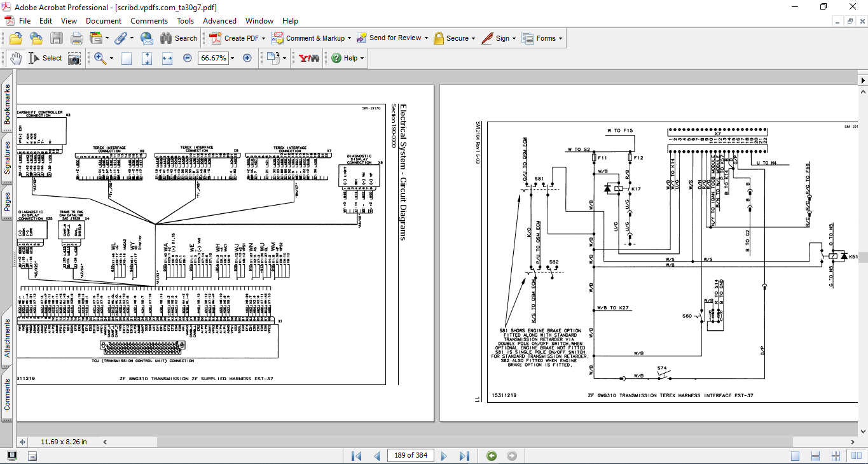Click the Select text tool button
Image resolution: width=868 pixels, height=464 pixels.
tap(45, 59)
